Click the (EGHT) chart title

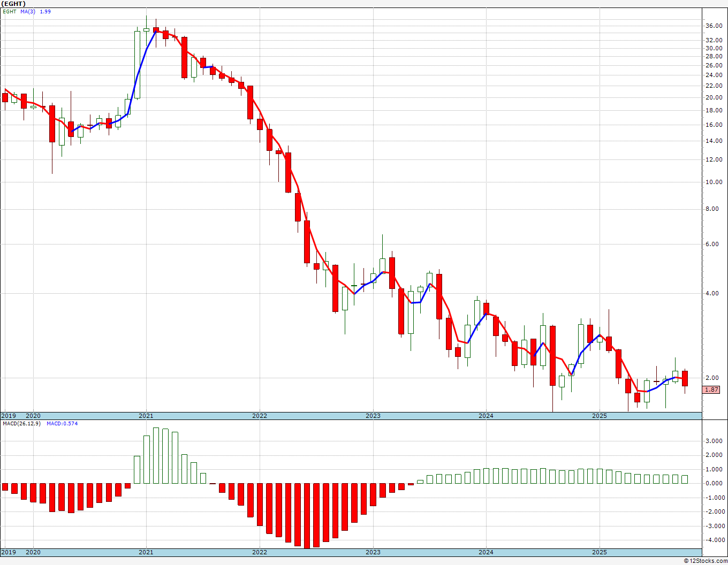(x=13, y=4)
